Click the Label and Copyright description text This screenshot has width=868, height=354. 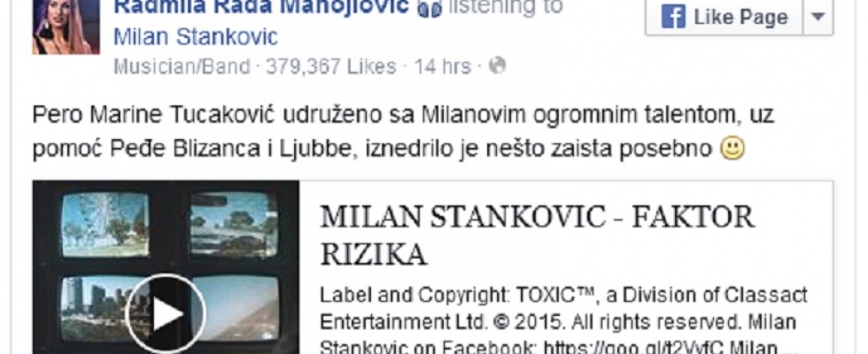563,322
